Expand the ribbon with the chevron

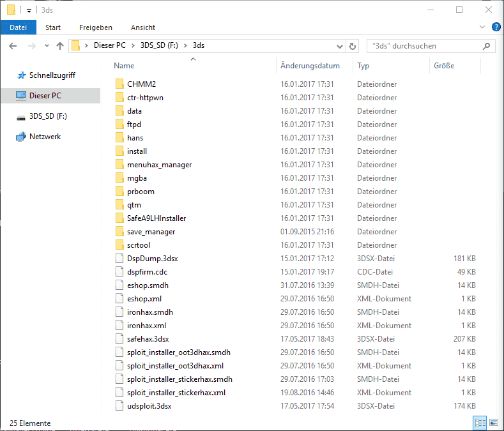[x=482, y=27]
